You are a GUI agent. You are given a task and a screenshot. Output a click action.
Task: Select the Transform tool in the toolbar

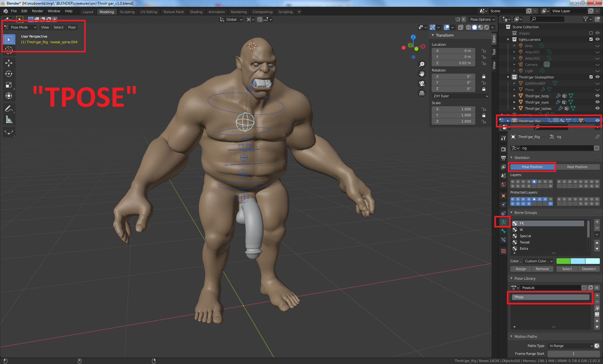[x=9, y=96]
